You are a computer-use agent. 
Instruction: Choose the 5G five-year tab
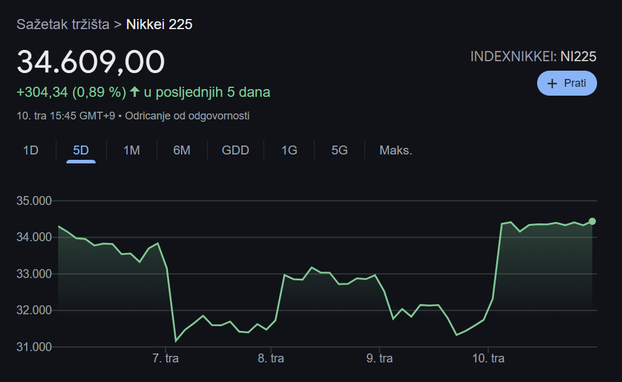click(339, 150)
